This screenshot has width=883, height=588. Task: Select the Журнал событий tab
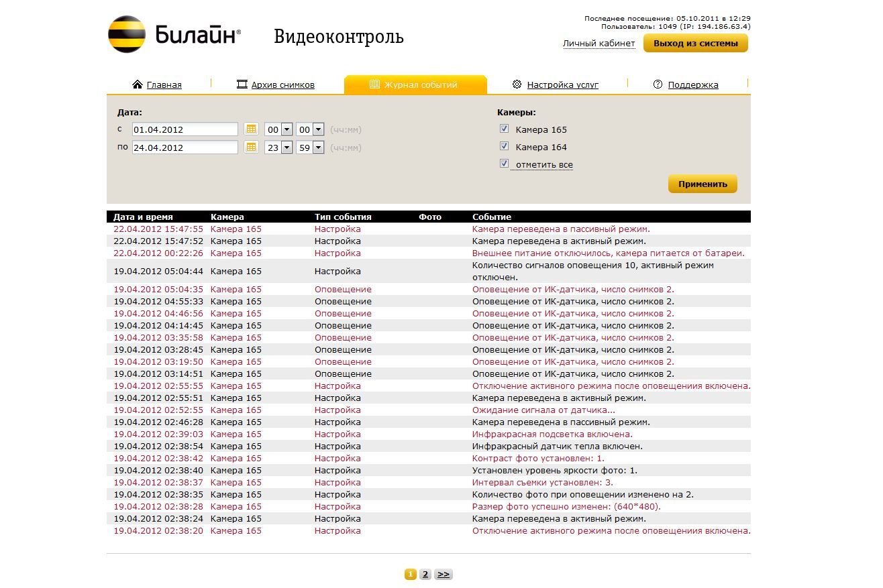pyautogui.click(x=415, y=84)
